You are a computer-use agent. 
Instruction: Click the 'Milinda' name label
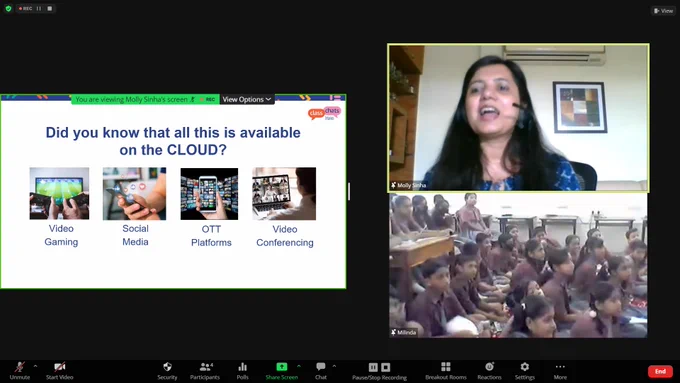404,332
